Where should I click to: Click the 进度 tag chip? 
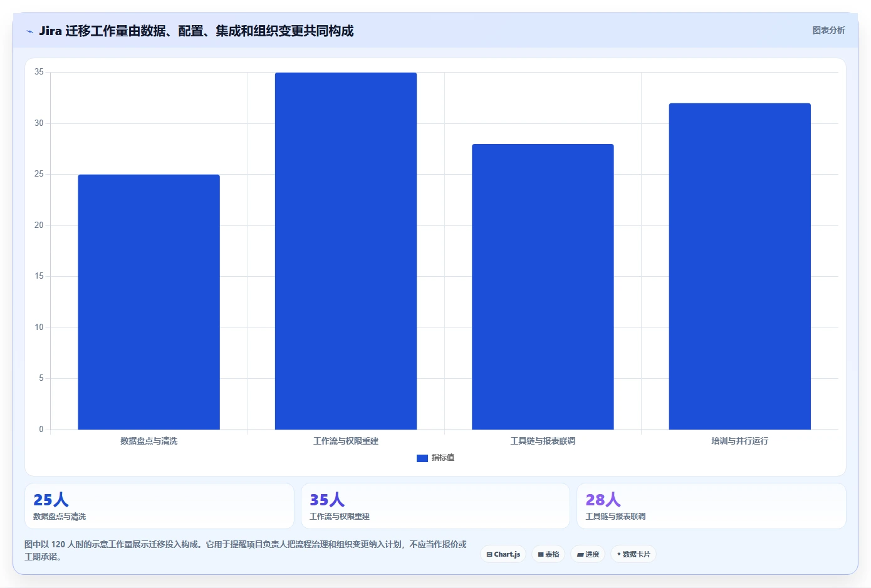(588, 554)
